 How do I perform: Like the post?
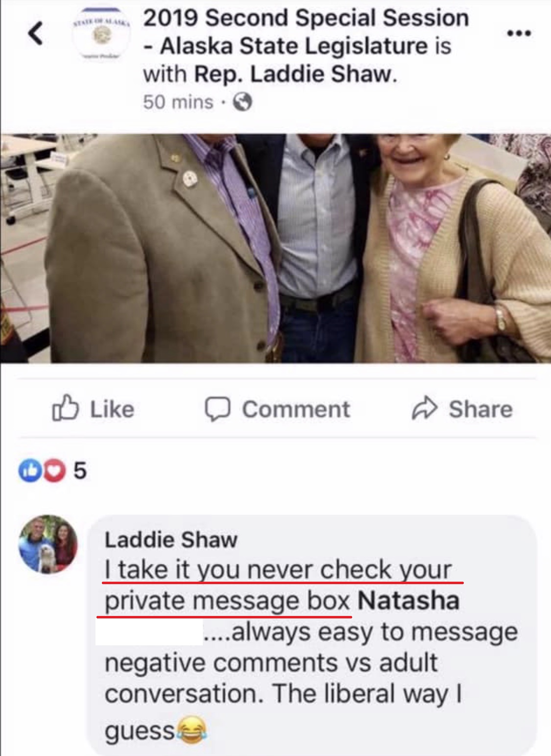93,409
